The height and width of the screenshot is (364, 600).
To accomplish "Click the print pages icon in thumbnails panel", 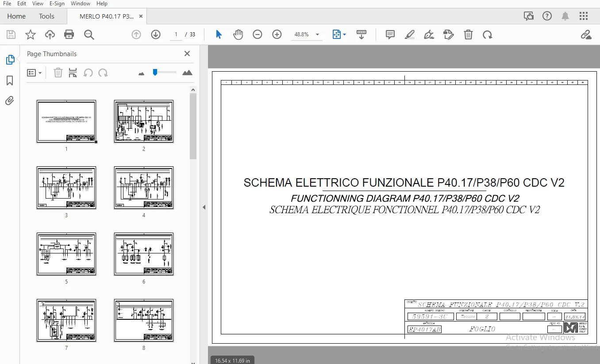I will pos(73,73).
